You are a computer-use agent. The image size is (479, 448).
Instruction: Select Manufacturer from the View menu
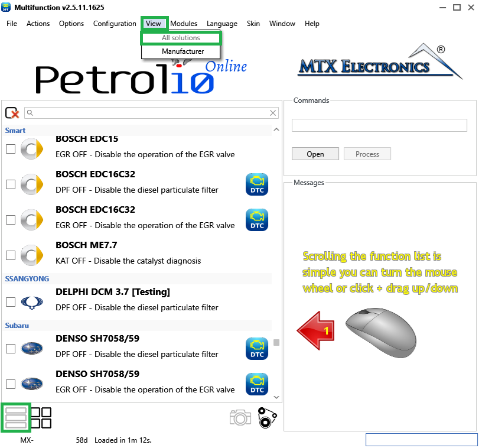[x=183, y=51]
